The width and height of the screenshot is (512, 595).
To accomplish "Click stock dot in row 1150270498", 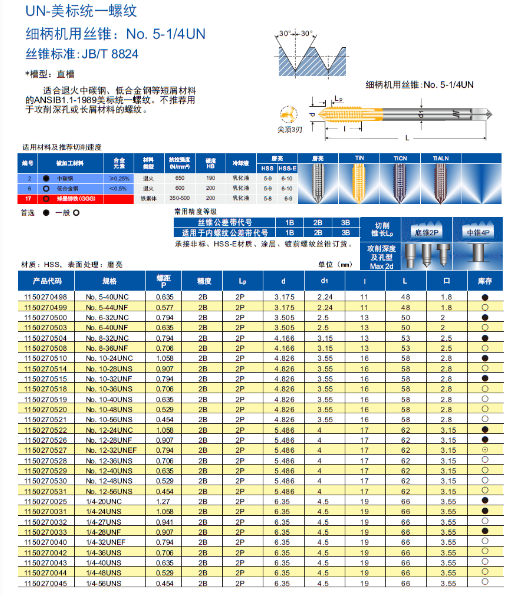I will [485, 297].
